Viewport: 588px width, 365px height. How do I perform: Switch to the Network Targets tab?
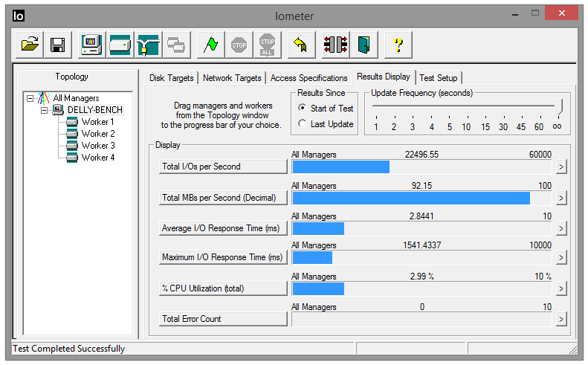tap(232, 78)
